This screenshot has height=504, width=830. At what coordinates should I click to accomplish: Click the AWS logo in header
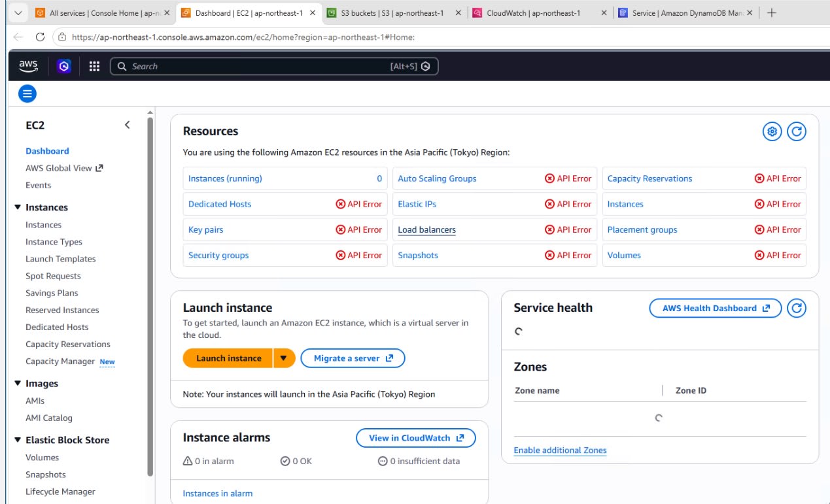(28, 65)
